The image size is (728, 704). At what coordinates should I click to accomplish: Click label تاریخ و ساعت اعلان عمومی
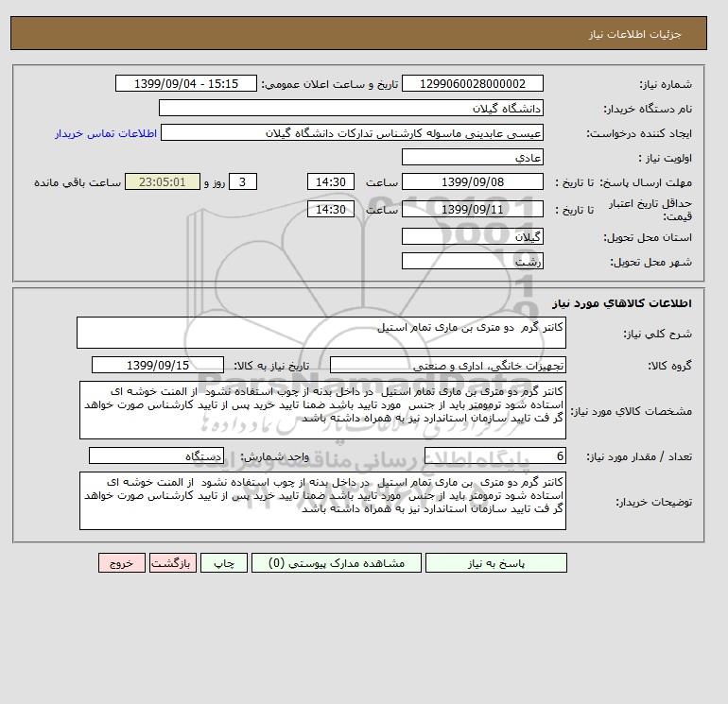coord(330,84)
